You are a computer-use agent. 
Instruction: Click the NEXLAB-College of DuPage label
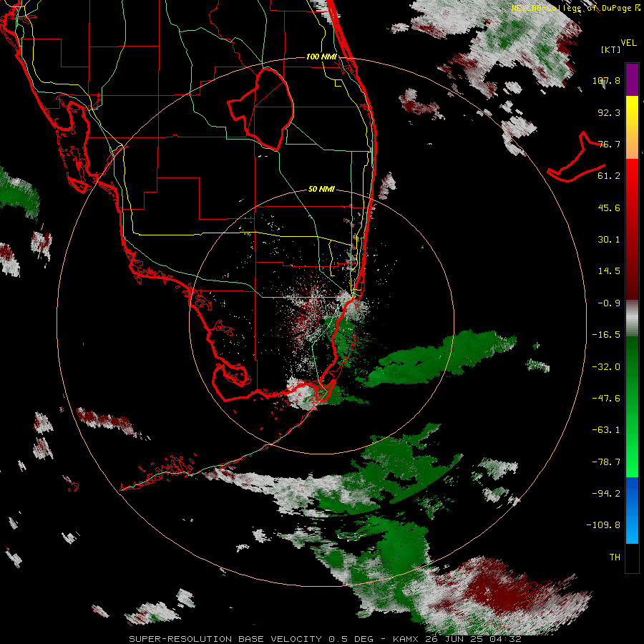(x=576, y=8)
